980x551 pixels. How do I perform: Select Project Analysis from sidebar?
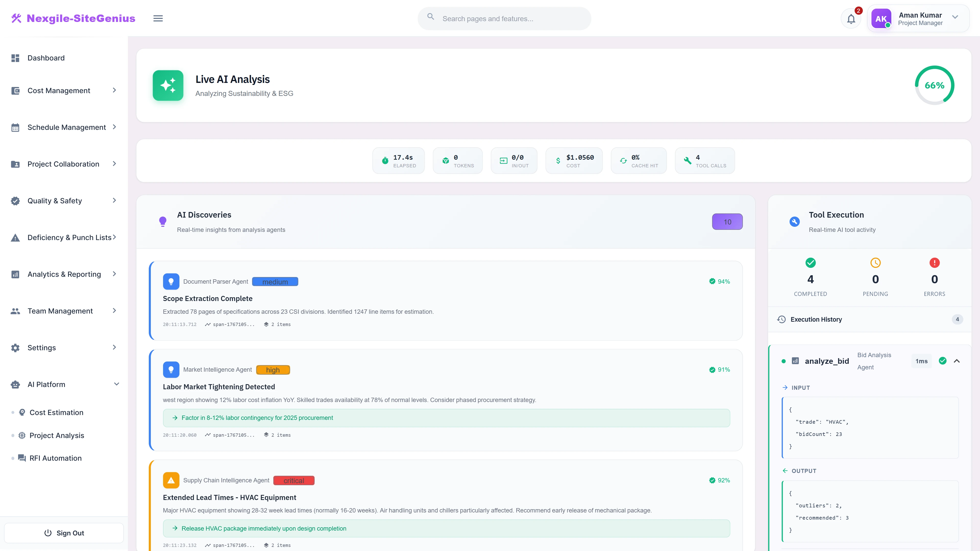(57, 435)
